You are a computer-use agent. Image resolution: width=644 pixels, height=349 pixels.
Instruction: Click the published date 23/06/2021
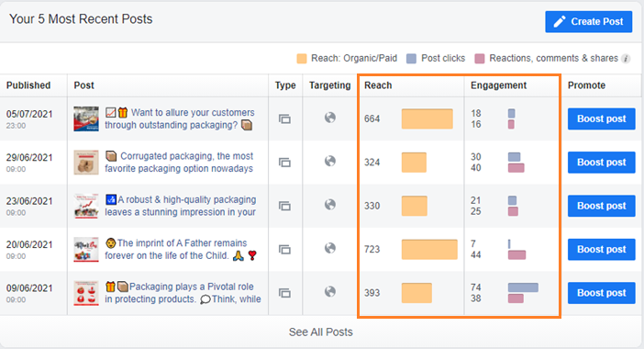point(29,201)
